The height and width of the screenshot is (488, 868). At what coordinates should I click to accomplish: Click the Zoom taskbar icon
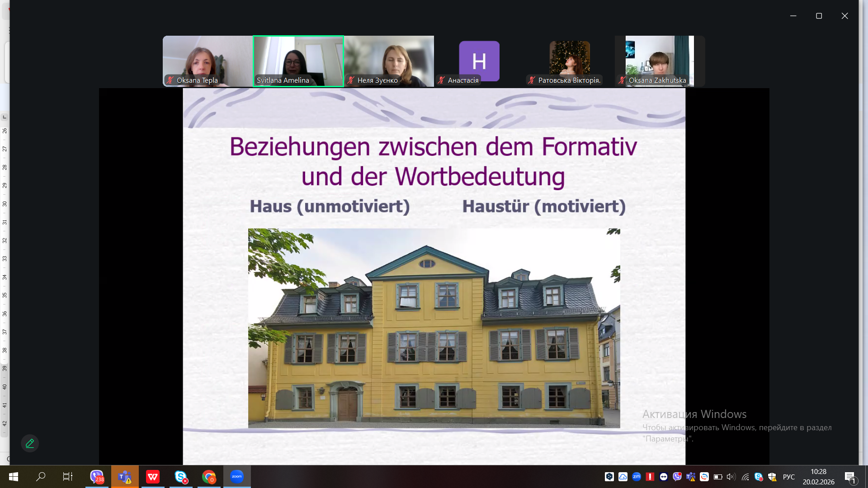coord(237,477)
